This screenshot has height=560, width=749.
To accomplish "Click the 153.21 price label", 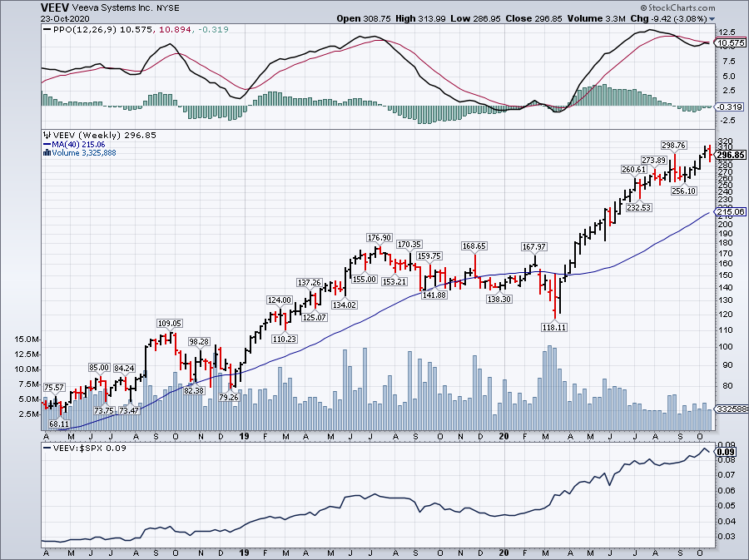I will pos(394,282).
